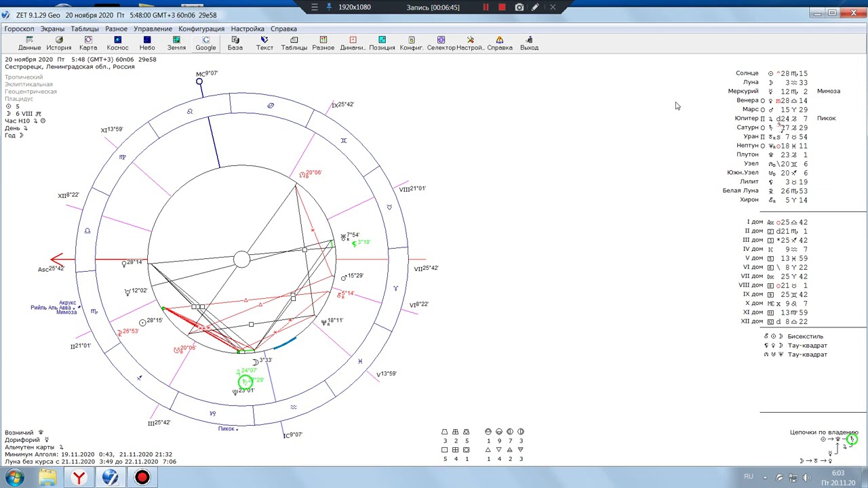Open the Таблицы toolbar icon

pos(294,43)
